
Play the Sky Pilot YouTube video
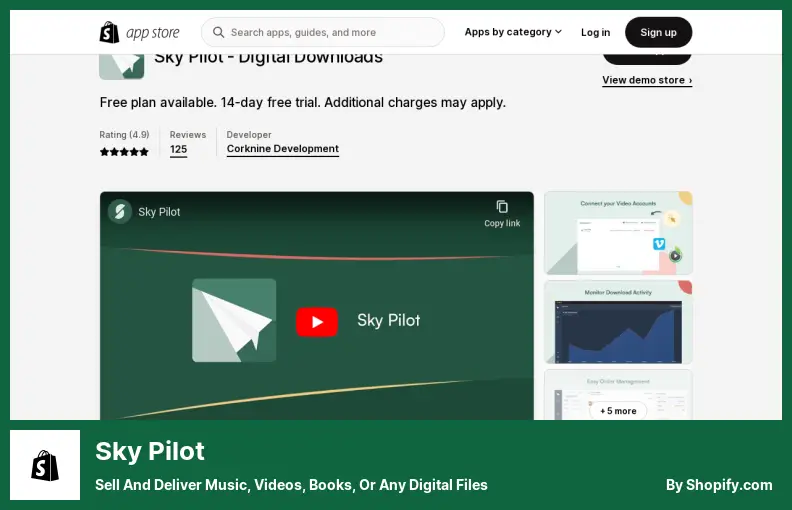(317, 322)
